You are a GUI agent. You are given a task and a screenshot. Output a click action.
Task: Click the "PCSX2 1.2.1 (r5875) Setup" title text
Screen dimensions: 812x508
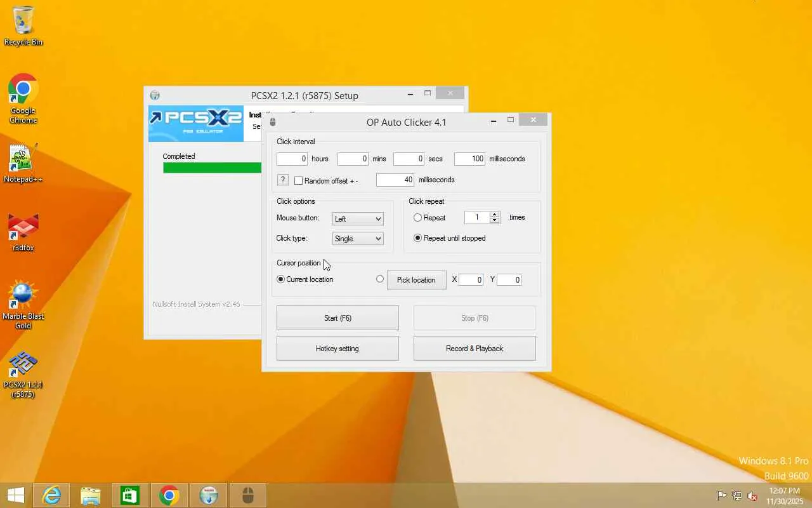point(304,96)
